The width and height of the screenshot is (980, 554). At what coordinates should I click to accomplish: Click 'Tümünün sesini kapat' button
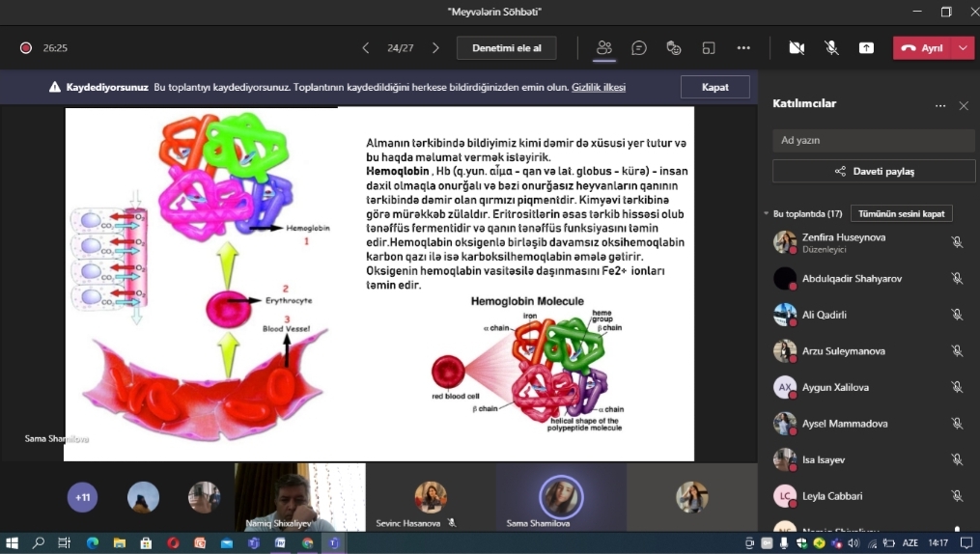[901, 213]
